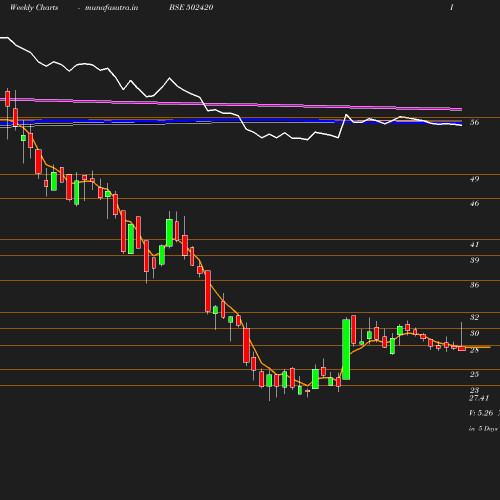Click the price axis label 56
500x500 pixels.
pyautogui.click(x=475, y=122)
